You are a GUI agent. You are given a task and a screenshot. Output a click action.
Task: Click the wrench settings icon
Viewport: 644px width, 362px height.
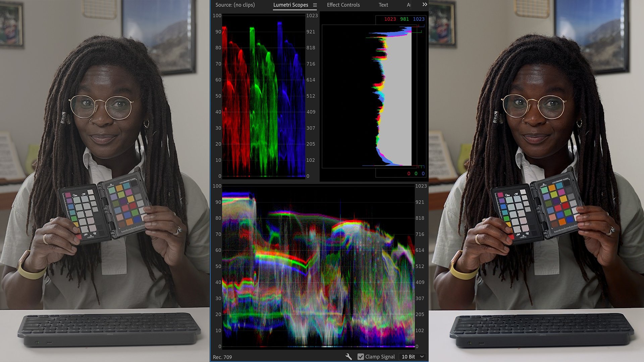348,357
